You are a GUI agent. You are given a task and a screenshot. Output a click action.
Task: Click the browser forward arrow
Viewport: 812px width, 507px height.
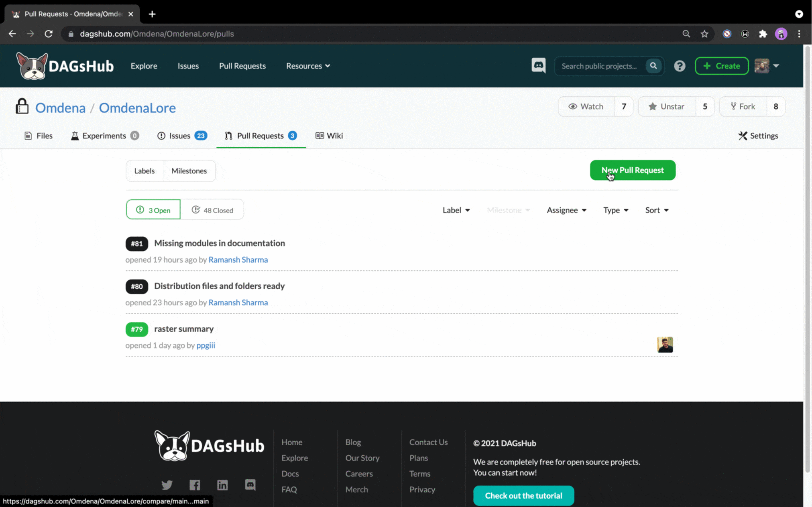pos(31,34)
